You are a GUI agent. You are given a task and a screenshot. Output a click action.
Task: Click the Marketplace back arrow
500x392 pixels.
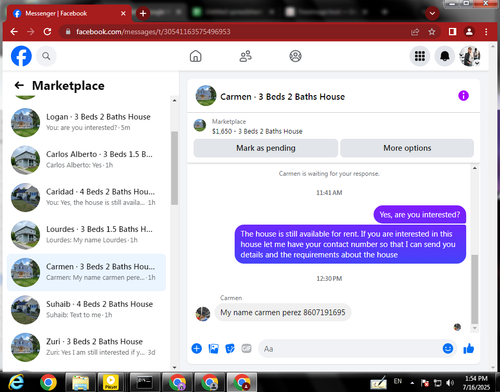pyautogui.click(x=19, y=85)
